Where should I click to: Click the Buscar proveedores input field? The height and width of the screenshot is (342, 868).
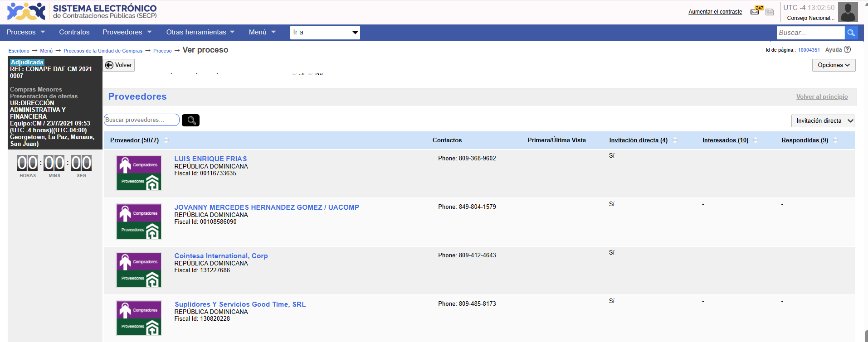coord(141,120)
